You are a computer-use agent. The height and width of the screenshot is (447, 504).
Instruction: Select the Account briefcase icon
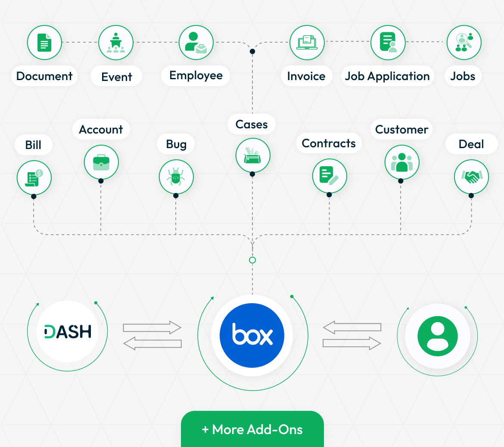(101, 162)
